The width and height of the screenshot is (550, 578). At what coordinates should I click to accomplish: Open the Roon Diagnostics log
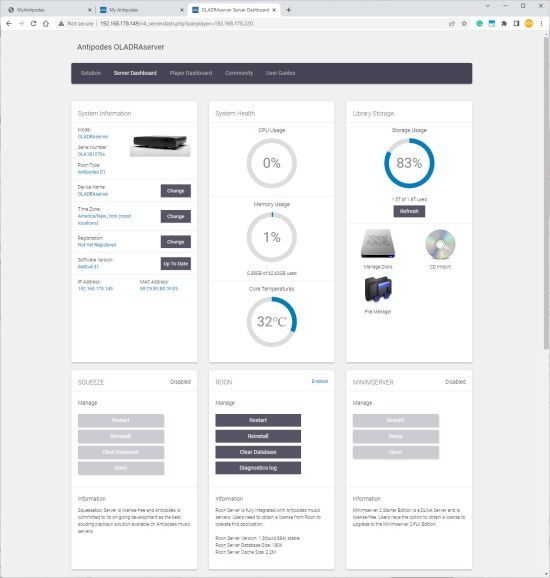(x=258, y=468)
